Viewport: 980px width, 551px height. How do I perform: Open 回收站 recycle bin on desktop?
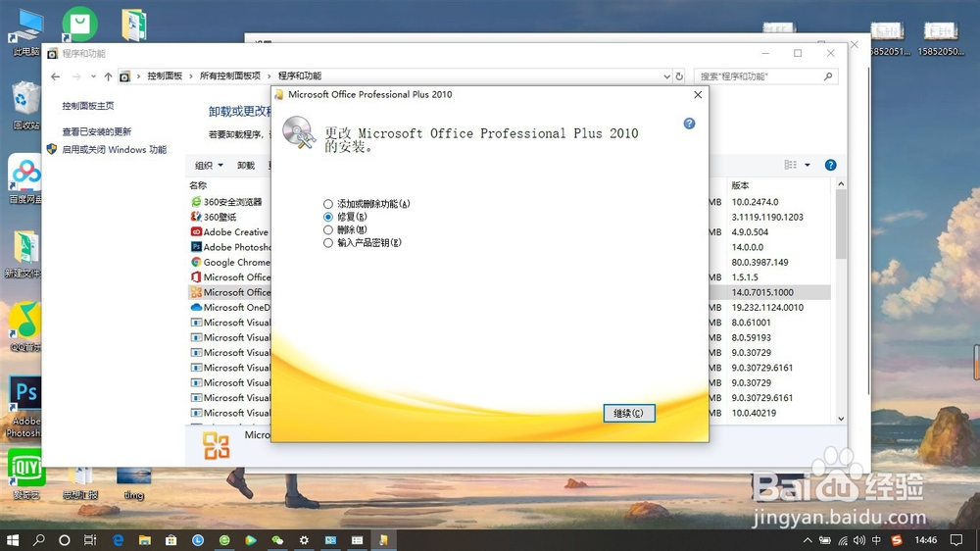click(x=25, y=106)
